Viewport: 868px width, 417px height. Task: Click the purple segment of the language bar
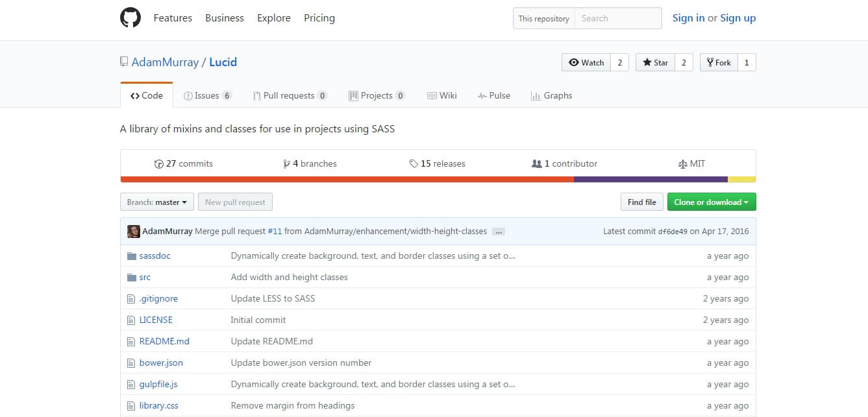pyautogui.click(x=651, y=180)
